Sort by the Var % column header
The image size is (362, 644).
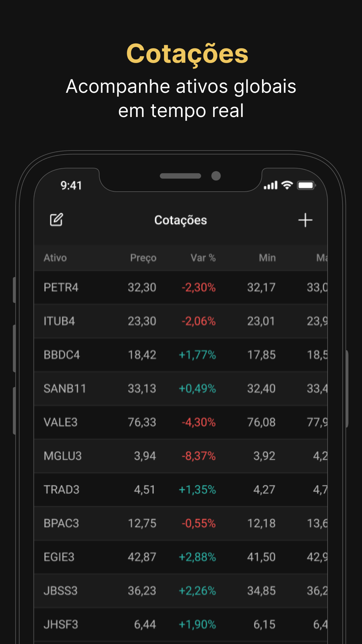click(x=203, y=258)
